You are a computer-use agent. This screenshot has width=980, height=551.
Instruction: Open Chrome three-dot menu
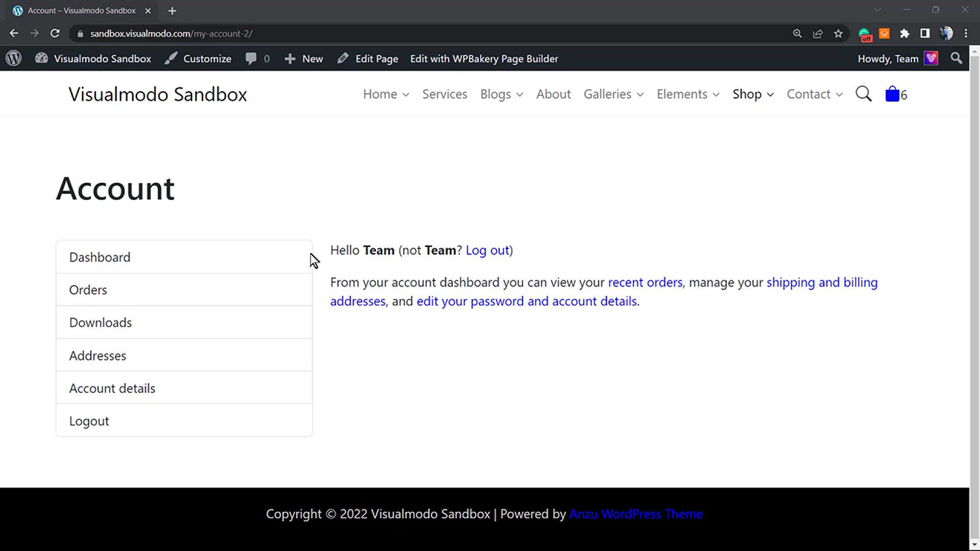966,33
